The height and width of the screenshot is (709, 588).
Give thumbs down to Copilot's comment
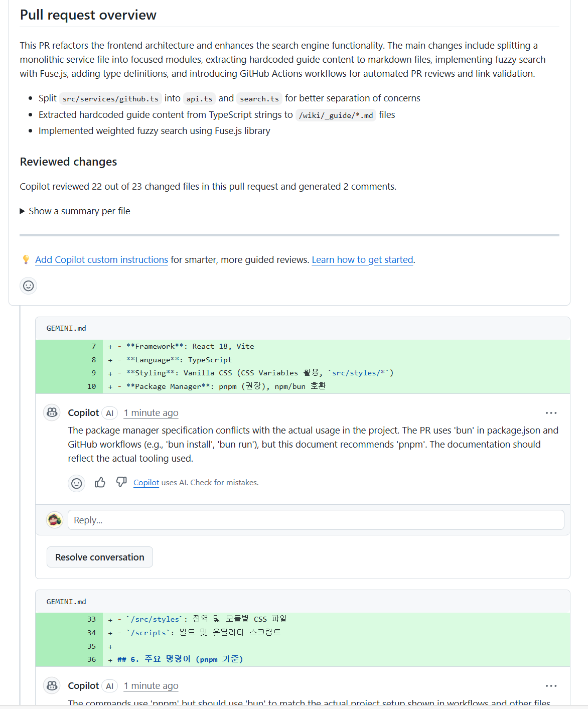click(x=121, y=482)
